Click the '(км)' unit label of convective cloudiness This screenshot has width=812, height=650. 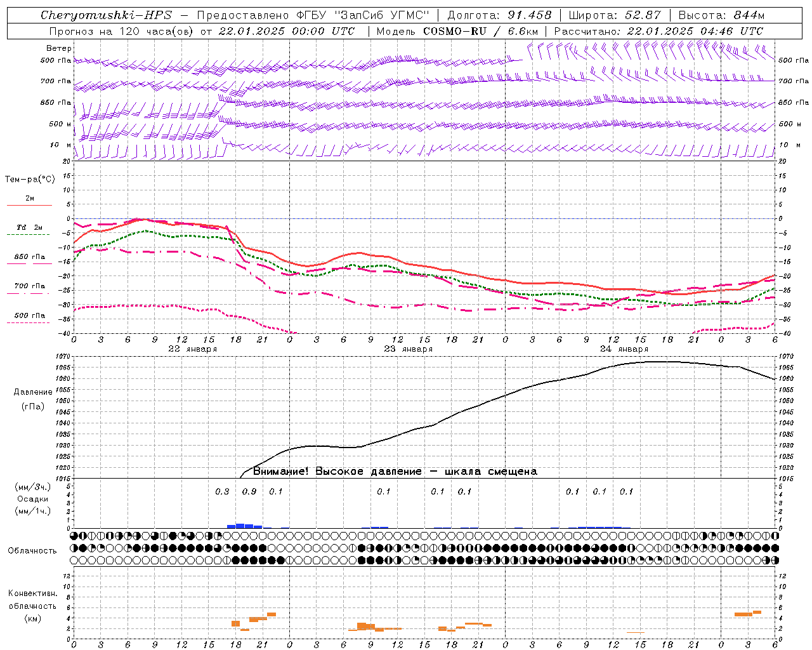pos(32,618)
